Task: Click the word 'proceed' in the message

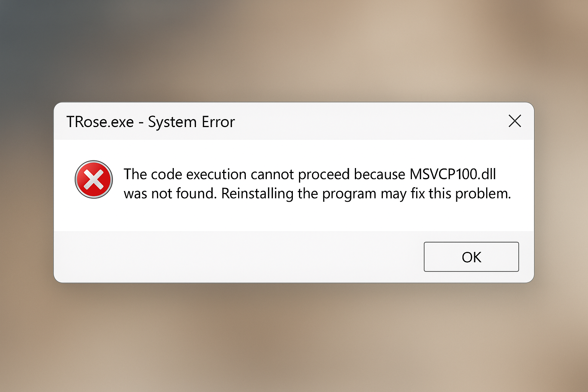Action: [x=324, y=175]
